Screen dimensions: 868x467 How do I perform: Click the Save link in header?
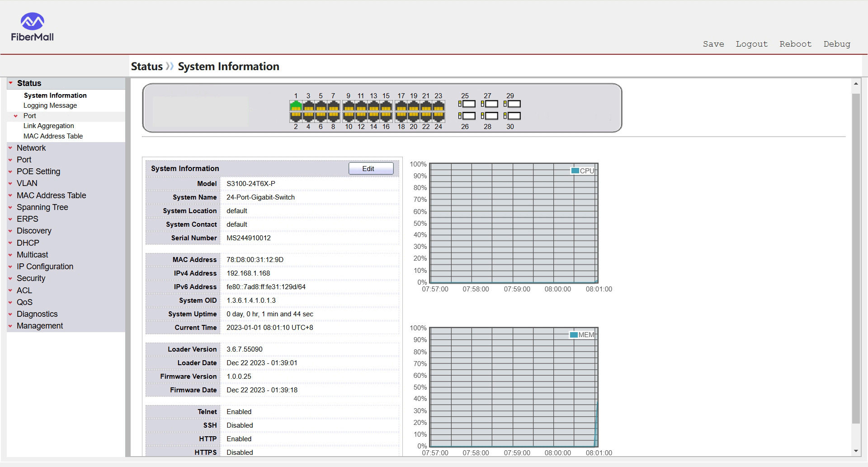713,44
